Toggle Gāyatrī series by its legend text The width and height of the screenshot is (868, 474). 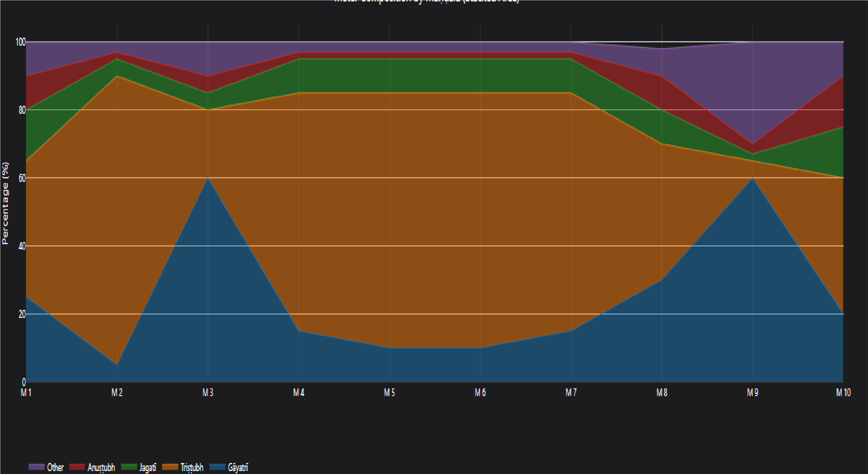coord(238,467)
